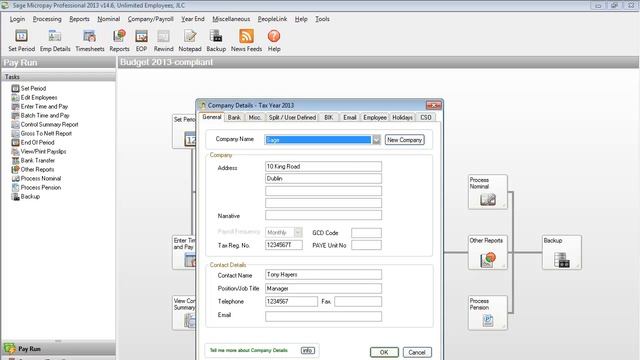Click Tell me more about Company Details
The width and height of the screenshot is (640, 360).
tap(249, 350)
